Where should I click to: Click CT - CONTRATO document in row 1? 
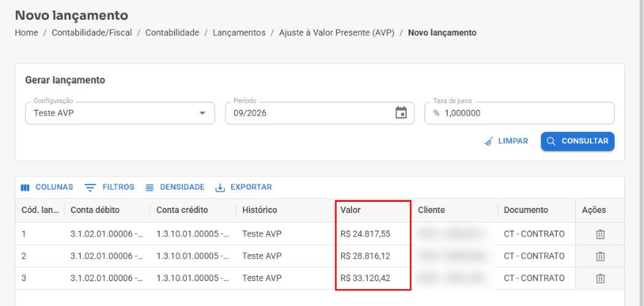coord(536,234)
